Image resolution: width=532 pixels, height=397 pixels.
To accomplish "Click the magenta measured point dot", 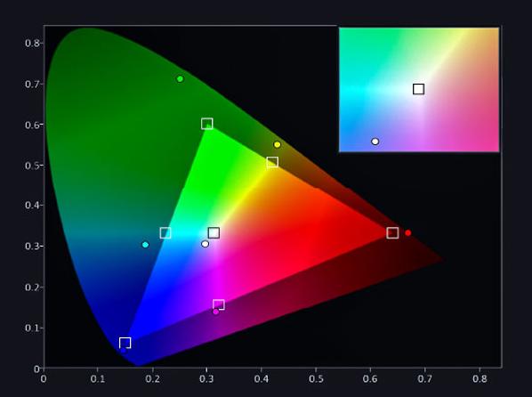I will coord(216,312).
